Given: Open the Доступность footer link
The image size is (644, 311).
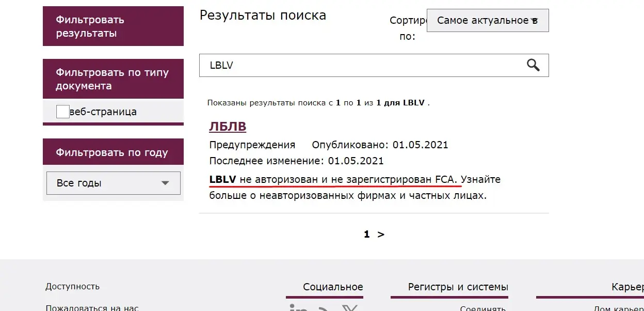Looking at the screenshot, I should 72,286.
